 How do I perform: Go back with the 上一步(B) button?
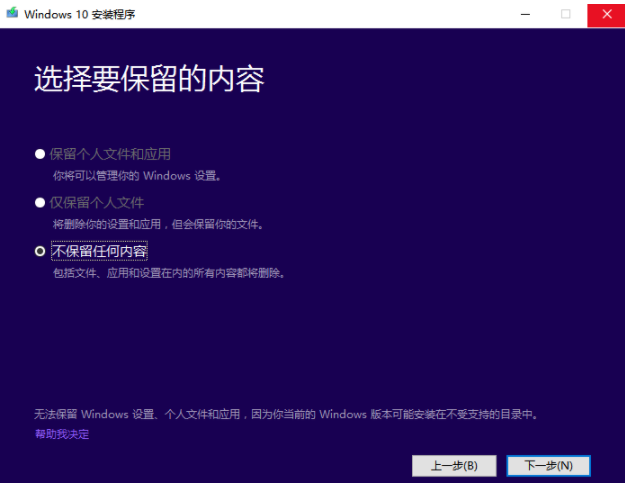coord(454,466)
